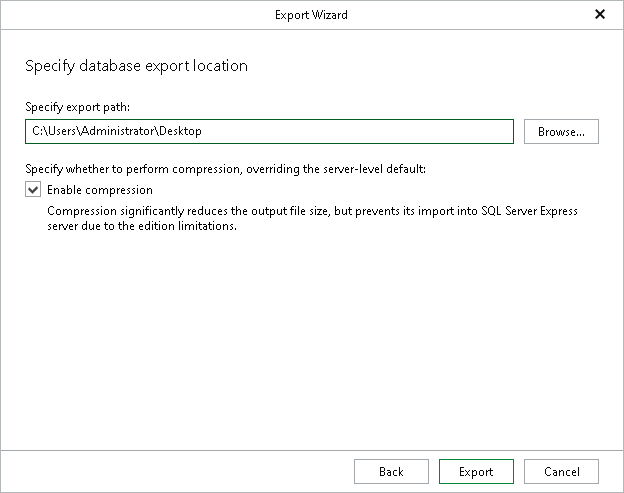The height and width of the screenshot is (493, 624).
Task: Close the Export Wizard dialog
Action: tap(600, 15)
